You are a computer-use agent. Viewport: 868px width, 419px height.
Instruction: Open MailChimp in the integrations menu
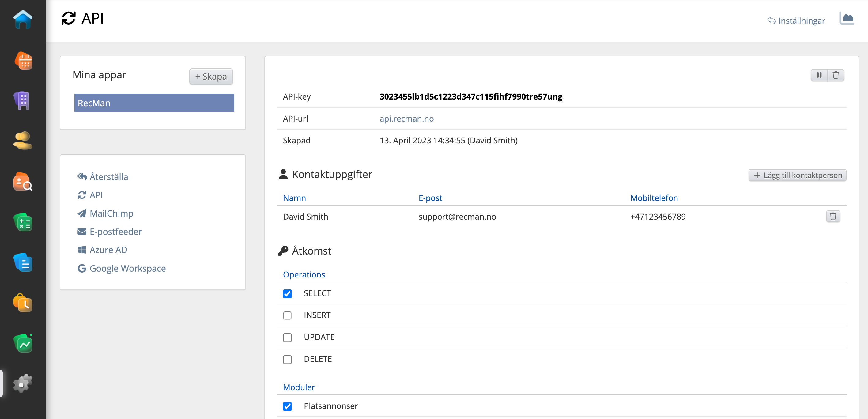pos(111,213)
